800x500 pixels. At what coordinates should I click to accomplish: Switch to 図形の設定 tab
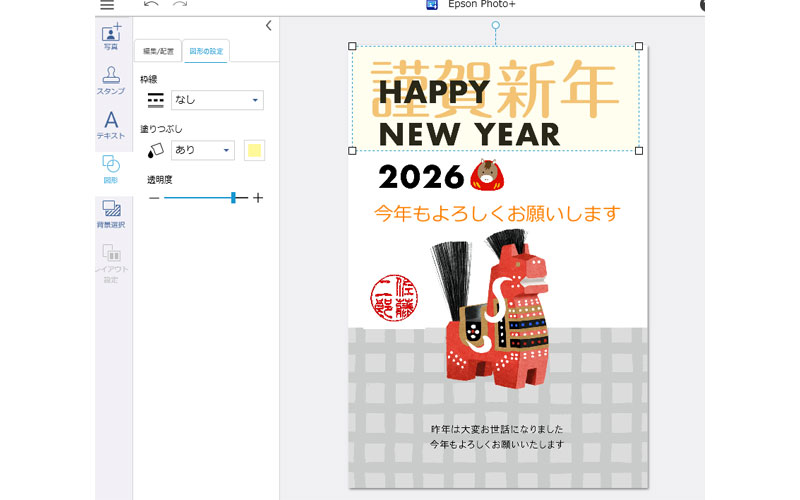206,51
